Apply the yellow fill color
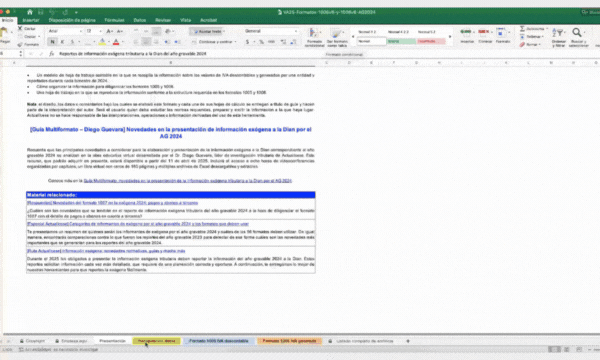 click(x=102, y=42)
